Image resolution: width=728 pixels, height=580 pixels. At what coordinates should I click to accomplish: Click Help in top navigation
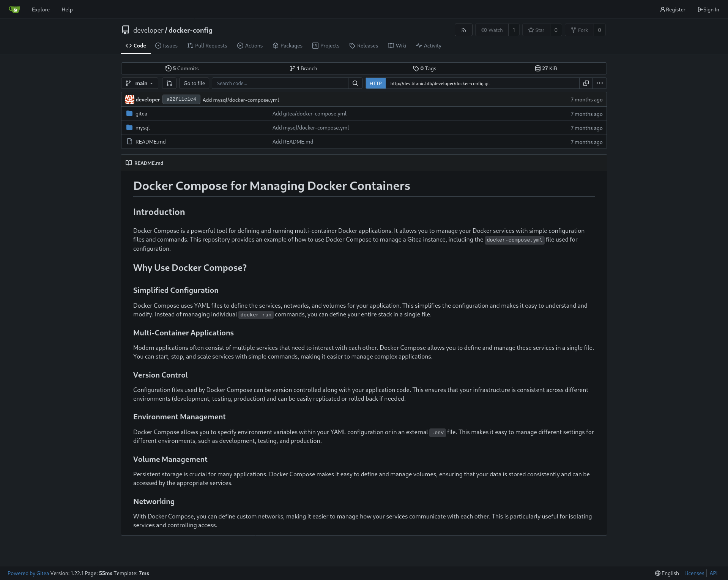67,9
